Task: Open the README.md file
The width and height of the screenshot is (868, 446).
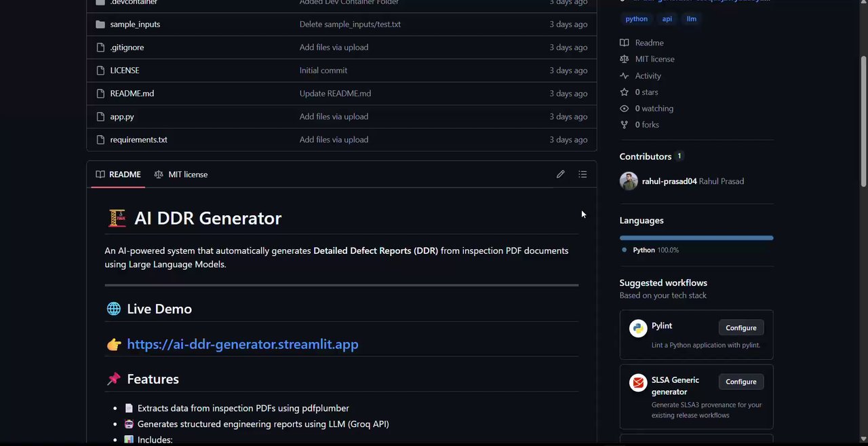Action: click(x=132, y=93)
